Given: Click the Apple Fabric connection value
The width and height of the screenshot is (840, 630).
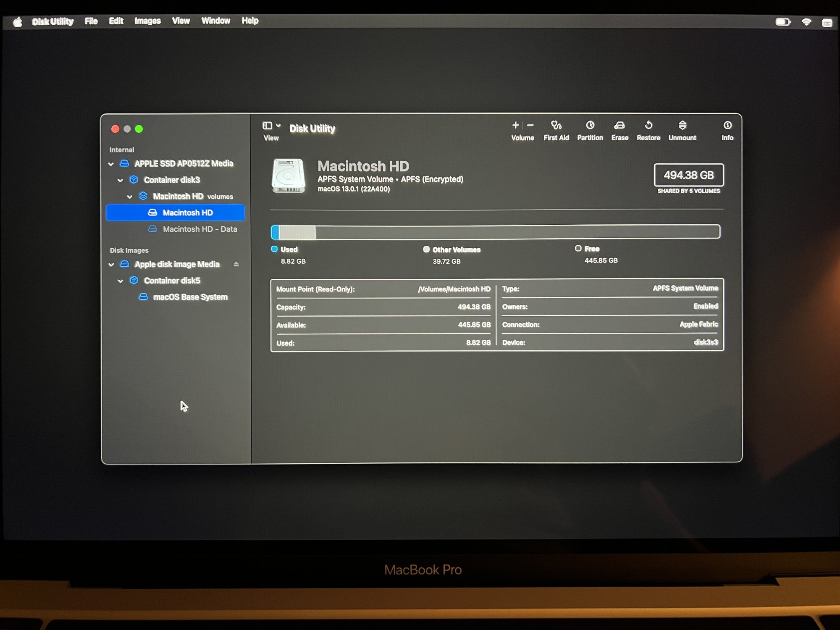Looking at the screenshot, I should coord(699,324).
